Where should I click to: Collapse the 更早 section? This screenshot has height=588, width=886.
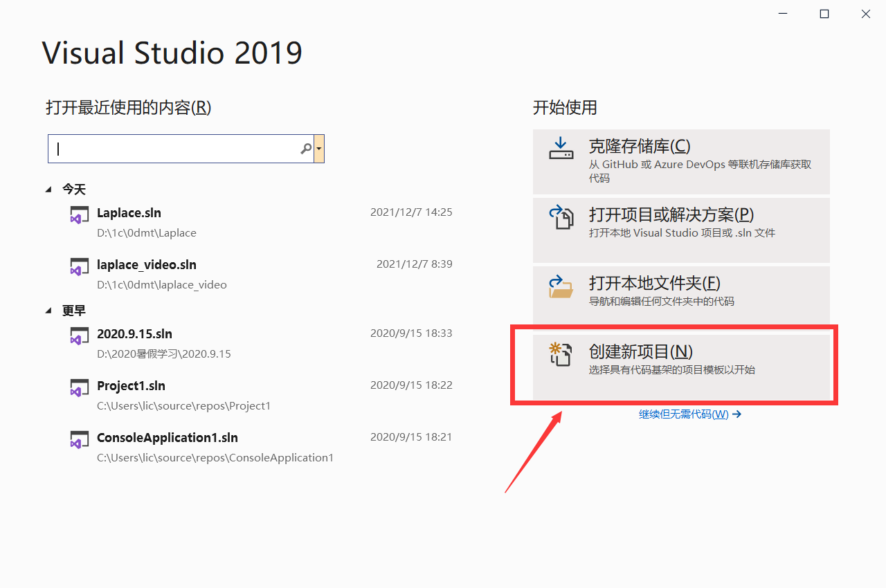point(48,310)
